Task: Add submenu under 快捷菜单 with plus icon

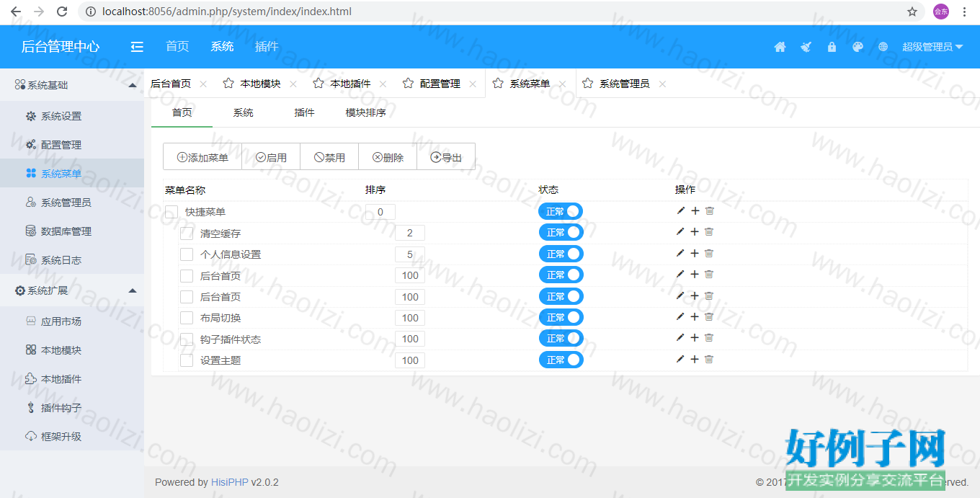Action: 695,210
